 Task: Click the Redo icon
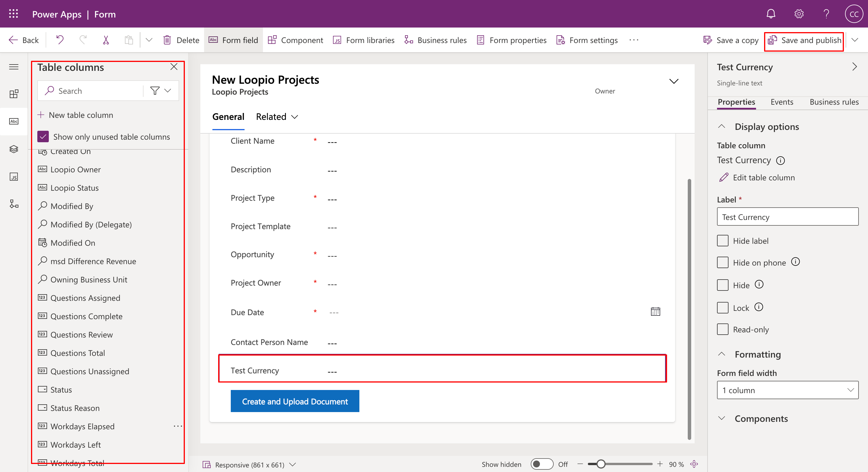(x=83, y=40)
